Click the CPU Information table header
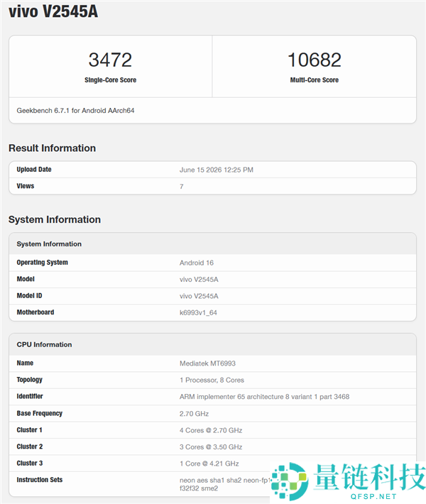 click(x=44, y=344)
